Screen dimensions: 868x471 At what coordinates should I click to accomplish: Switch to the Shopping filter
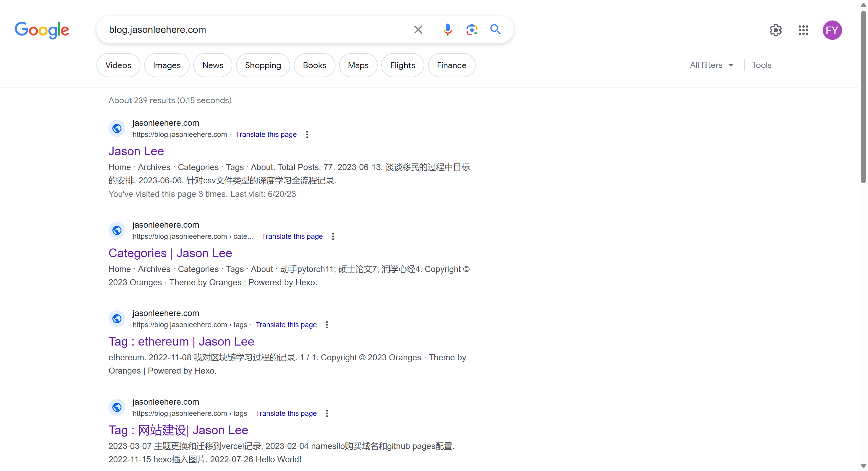263,65
